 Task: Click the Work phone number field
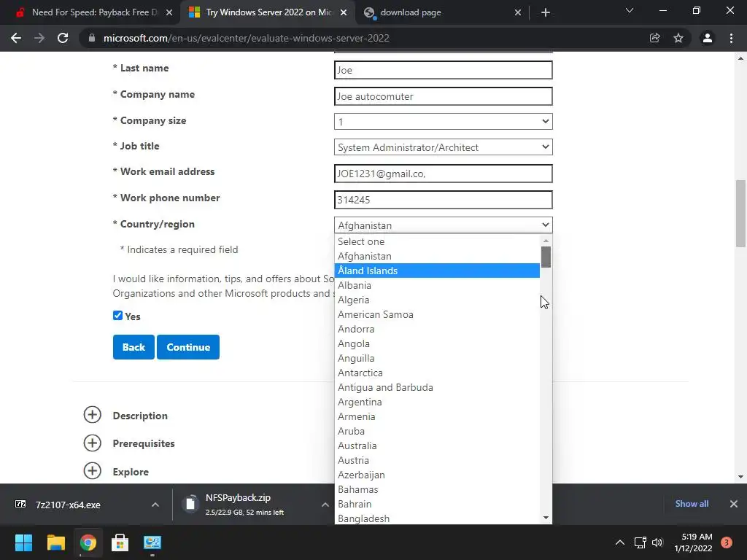coord(443,200)
